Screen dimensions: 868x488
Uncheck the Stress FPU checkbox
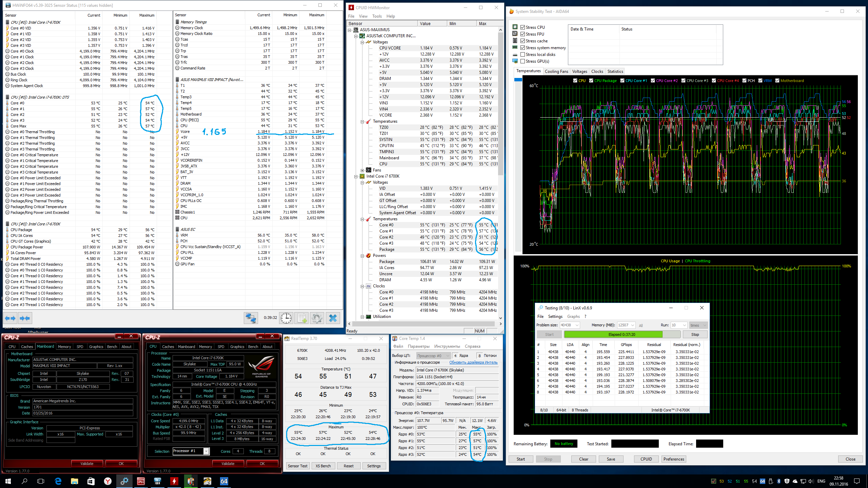522,34
